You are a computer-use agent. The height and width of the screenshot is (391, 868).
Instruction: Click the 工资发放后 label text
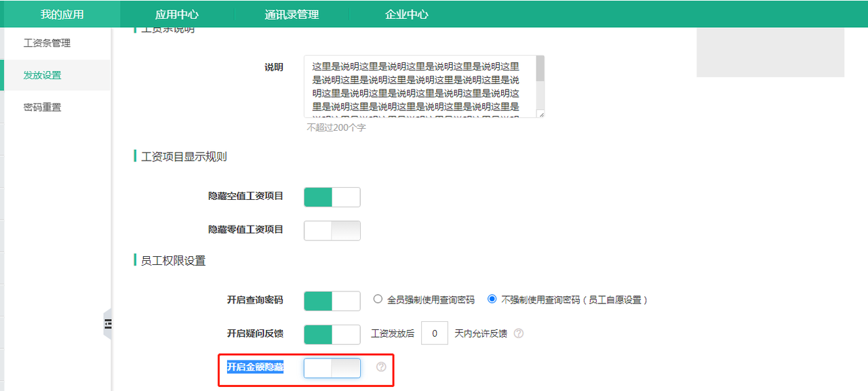(393, 333)
